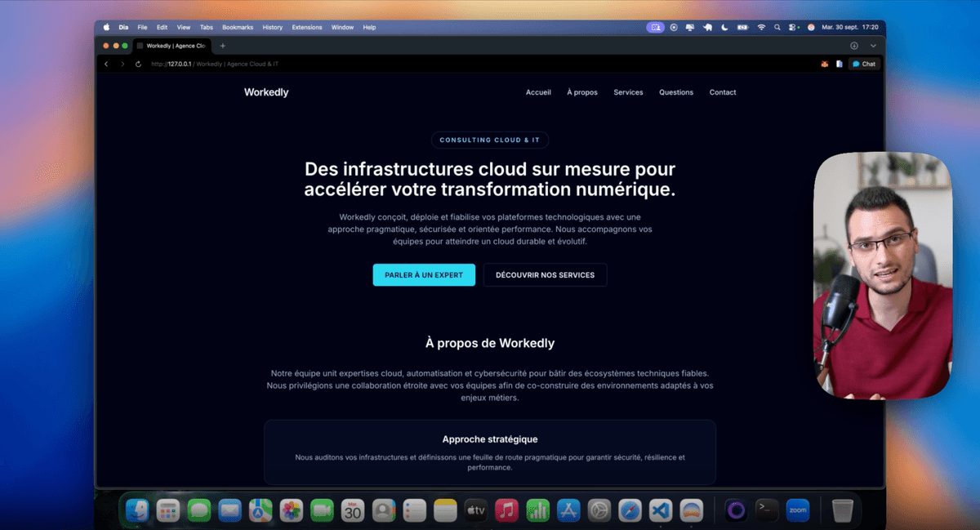Toggle the Do Not Disturb moon icon
Screen dimensions: 980x530
point(724,27)
